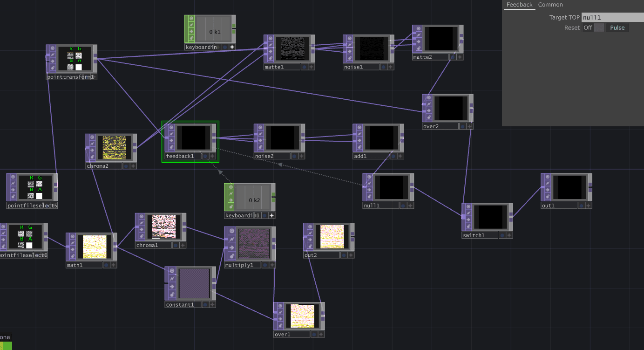Switch to the Common parameter tab
The width and height of the screenshot is (644, 350).
point(550,5)
